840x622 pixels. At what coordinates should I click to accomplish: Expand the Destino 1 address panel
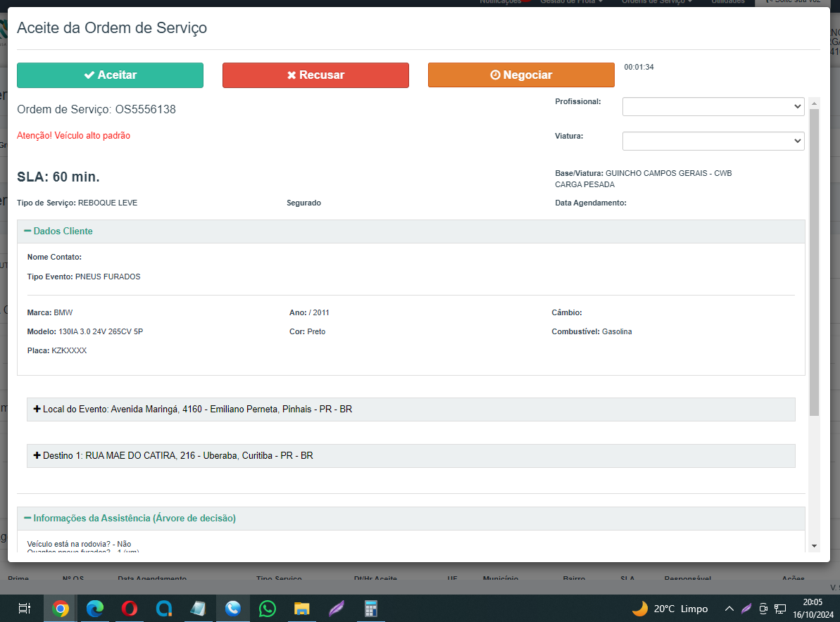pyautogui.click(x=37, y=456)
